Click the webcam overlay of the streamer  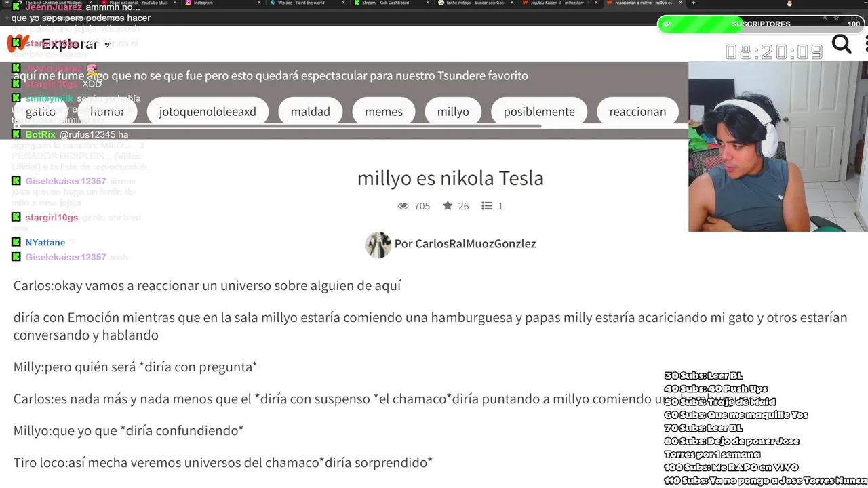pyautogui.click(x=778, y=146)
